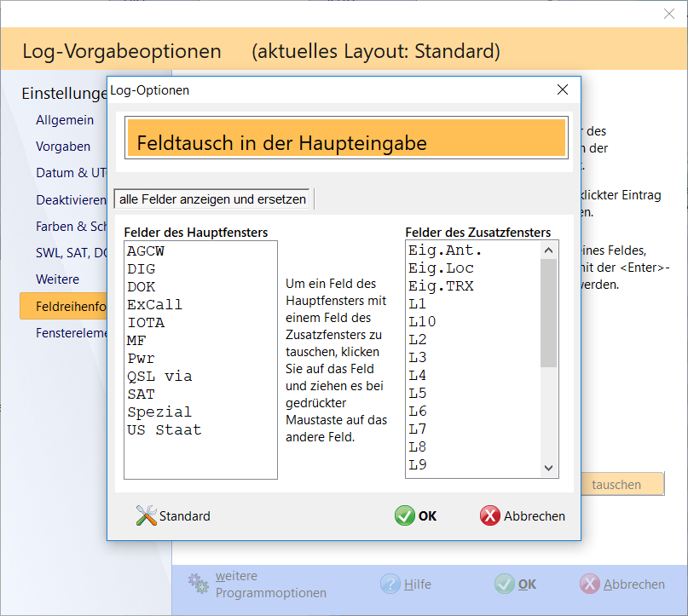Select AGCW in Hauptfenster fields list
Viewport: 688px width, 616px height.
click(x=200, y=251)
